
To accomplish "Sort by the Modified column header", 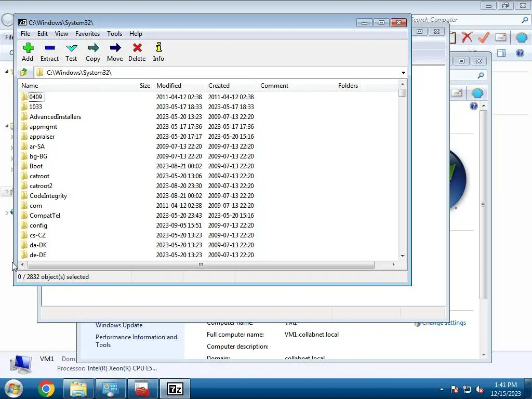I will [179, 86].
